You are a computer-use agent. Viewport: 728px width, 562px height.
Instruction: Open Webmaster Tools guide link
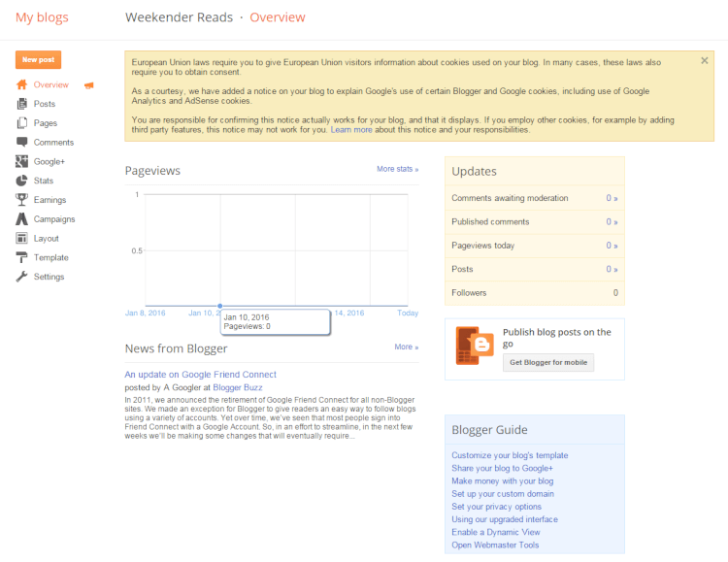click(x=495, y=545)
